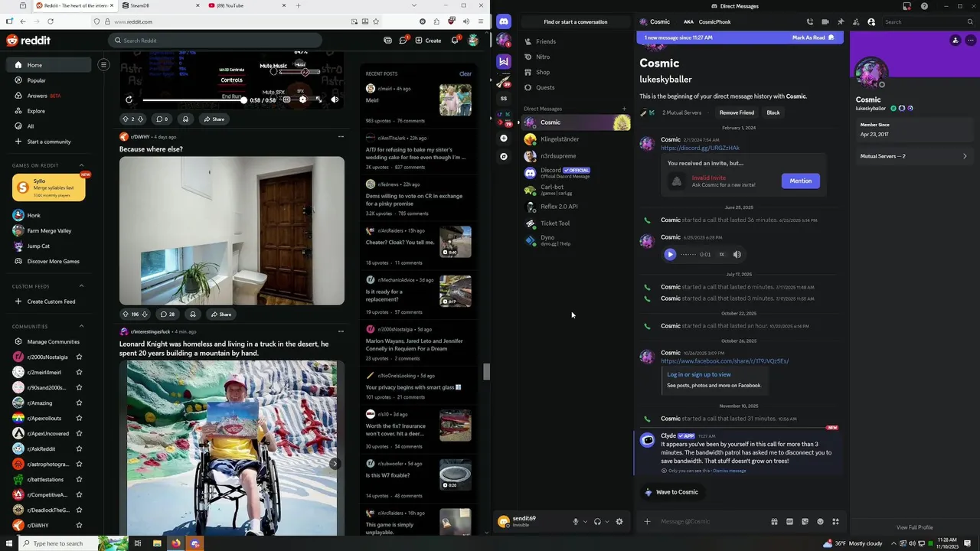Change voice message 1X playback speed

(721, 255)
